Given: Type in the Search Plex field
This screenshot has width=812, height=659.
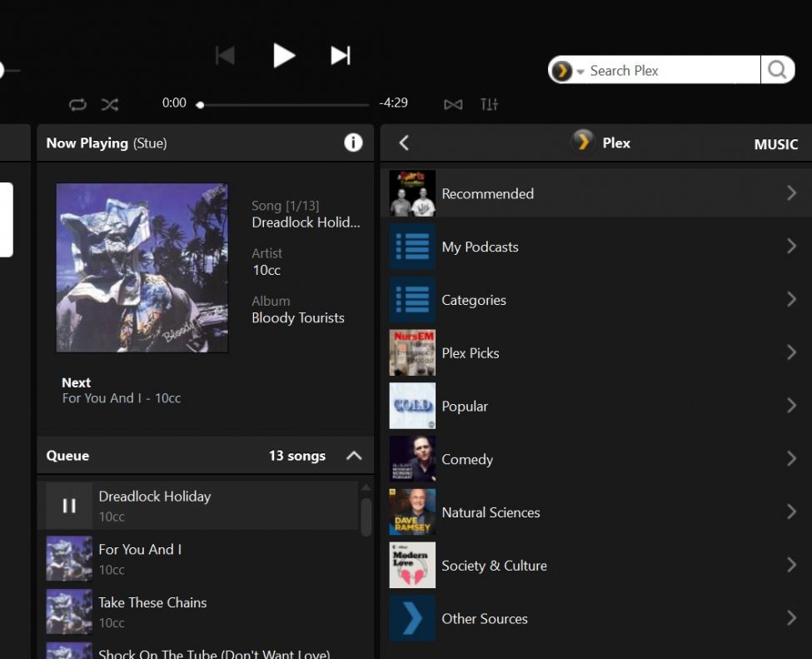Looking at the screenshot, I should [670, 71].
